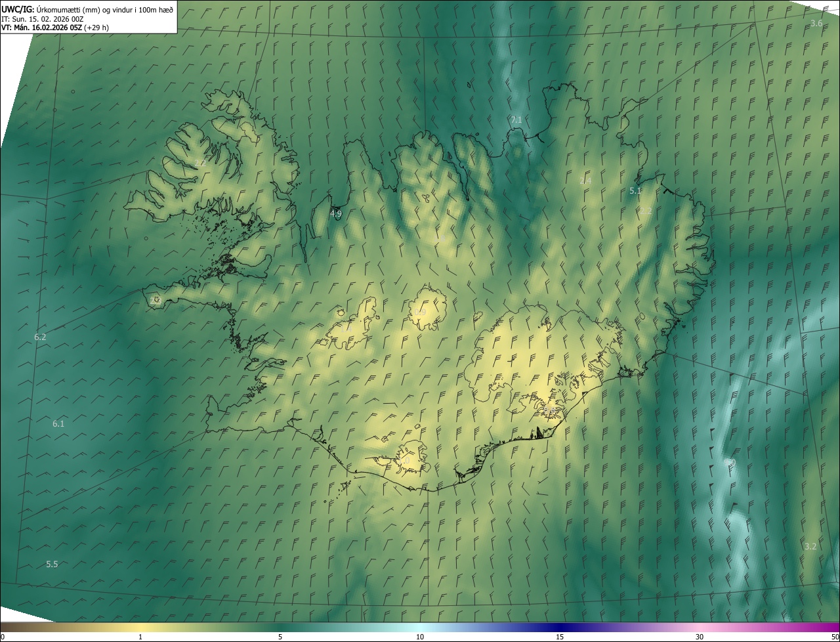840x642 pixels.
Task: Click the colorbar tick label "50"
Action: click(835, 637)
